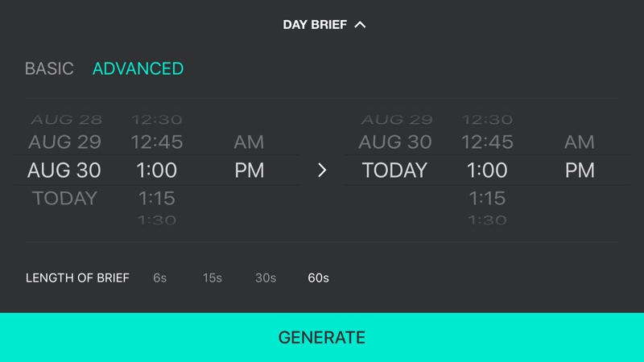This screenshot has height=362, width=644.
Task: Click the arrow between date ranges
Action: click(322, 171)
